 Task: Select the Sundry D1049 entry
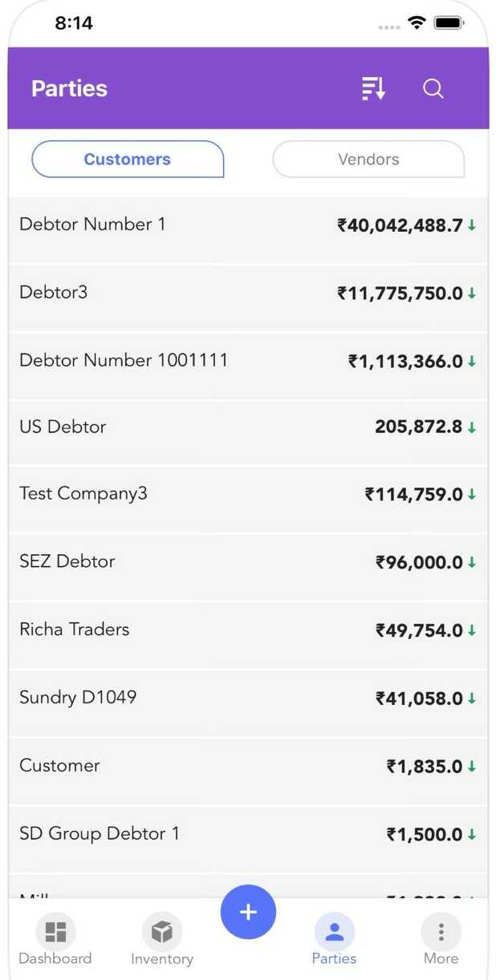pyautogui.click(x=78, y=698)
